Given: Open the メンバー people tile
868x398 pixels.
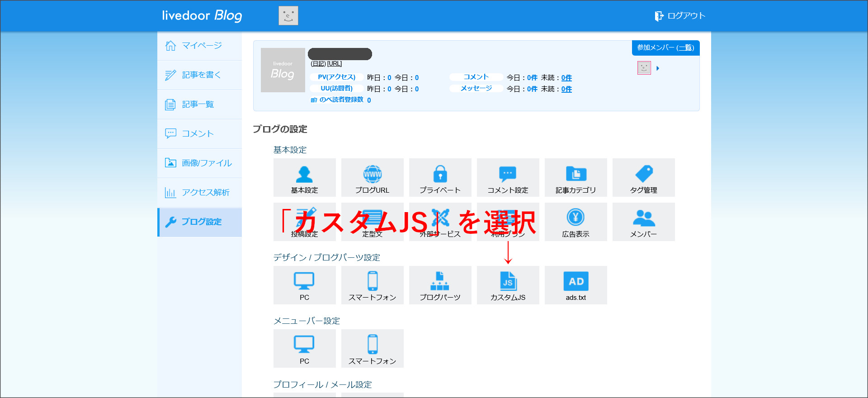Looking at the screenshot, I should (643, 222).
